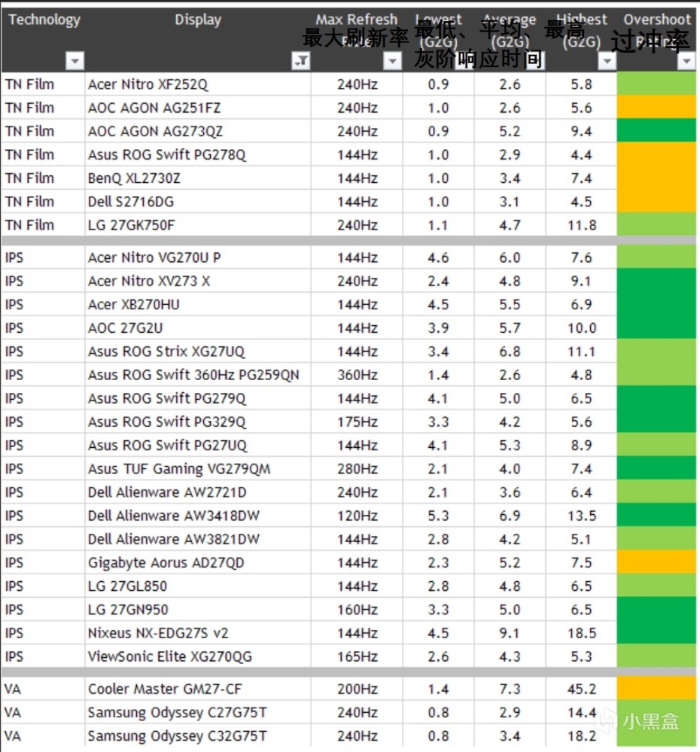Select the Gigabyte Aorus AD27QD cell
The width and height of the screenshot is (700, 752).
pos(198,563)
